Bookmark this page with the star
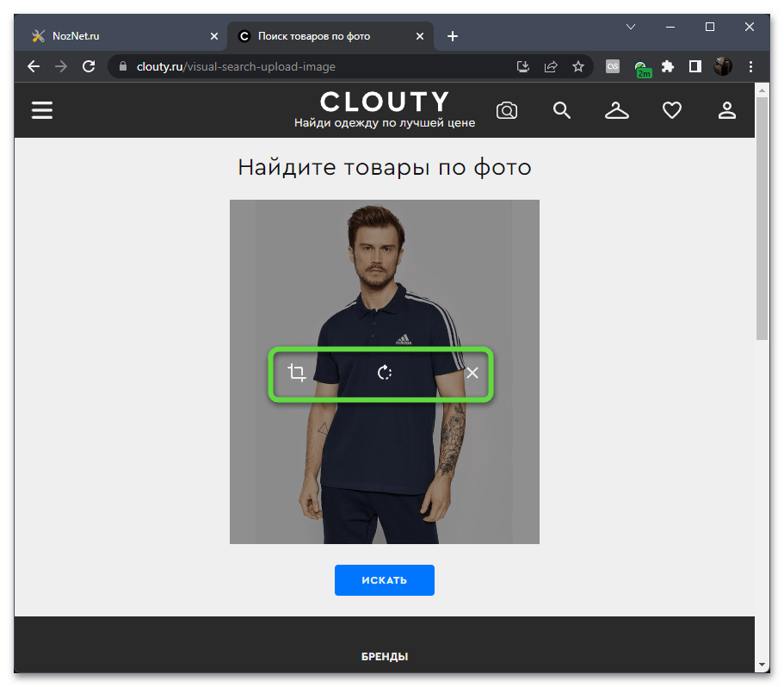Viewport: 784px width, 687px height. coord(578,66)
